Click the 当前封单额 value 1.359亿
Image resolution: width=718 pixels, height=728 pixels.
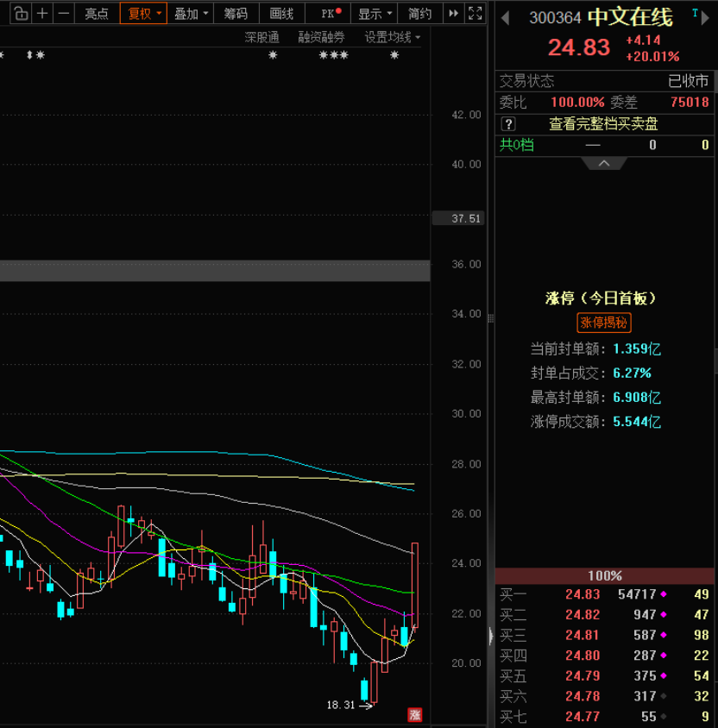point(637,349)
